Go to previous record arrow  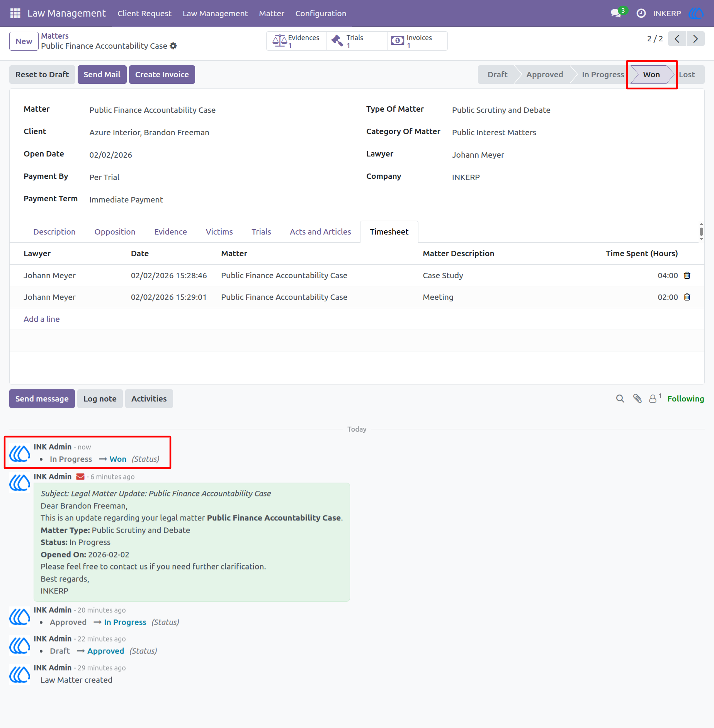pyautogui.click(x=677, y=39)
